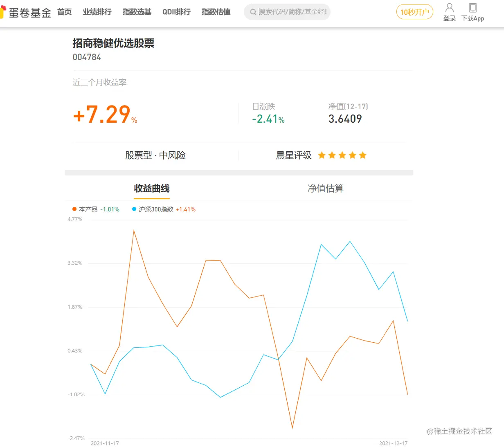Switch to the 净值估算 tab
Screen dimensions: 504x447
click(326, 189)
